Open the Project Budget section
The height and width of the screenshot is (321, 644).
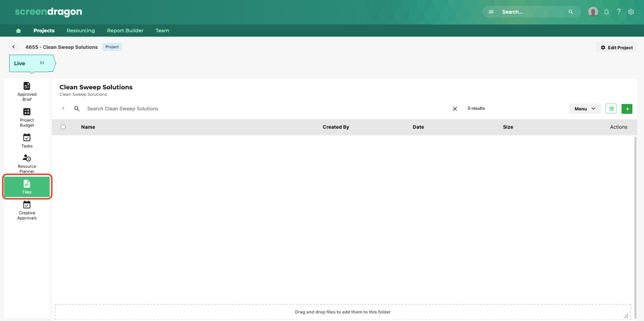click(27, 117)
